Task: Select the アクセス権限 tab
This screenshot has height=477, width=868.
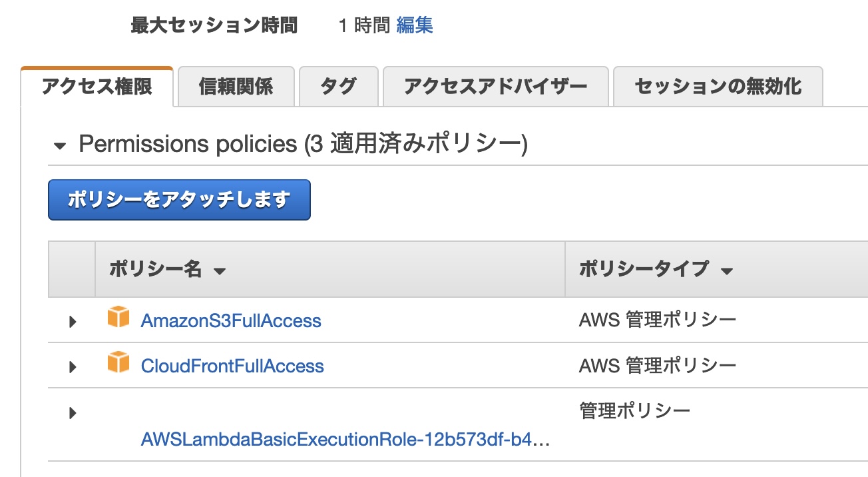Action: tap(97, 87)
